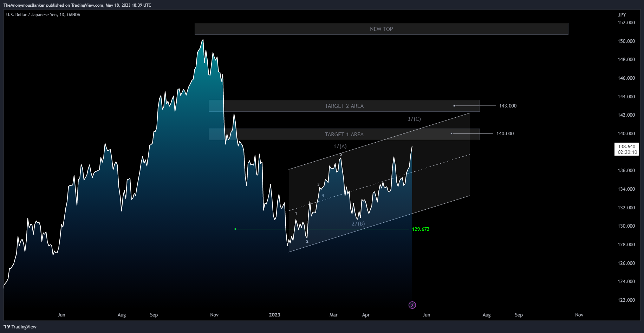The height and width of the screenshot is (333, 644).
Task: Click the purple lightning bolt event icon
Action: click(x=412, y=305)
